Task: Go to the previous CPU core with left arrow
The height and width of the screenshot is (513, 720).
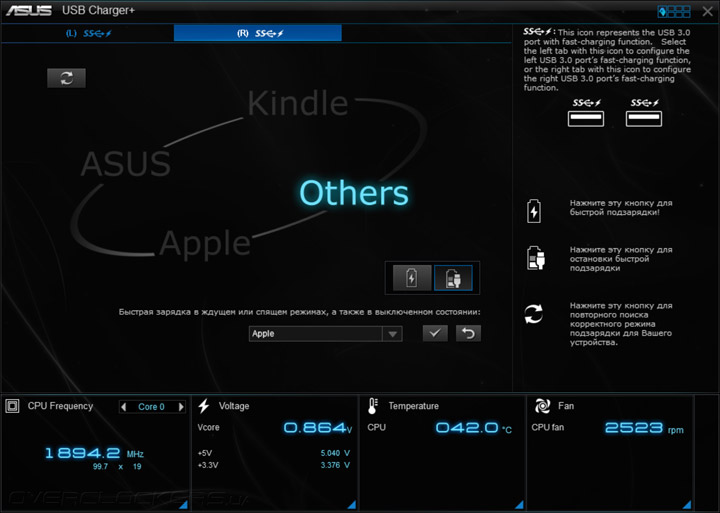Action: coord(123,407)
